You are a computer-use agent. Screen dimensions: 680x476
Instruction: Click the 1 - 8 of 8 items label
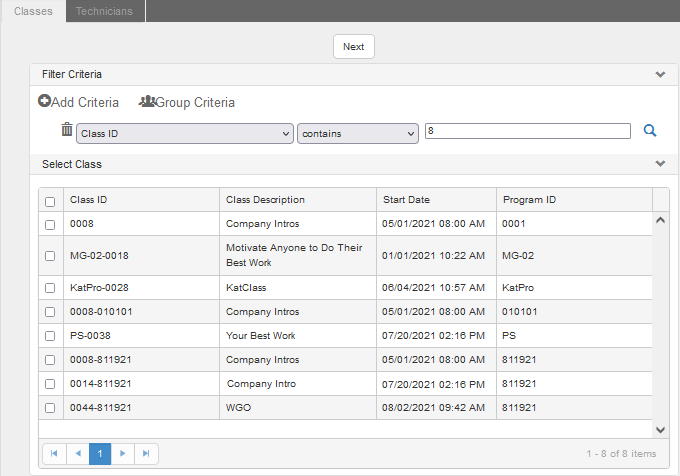click(621, 453)
